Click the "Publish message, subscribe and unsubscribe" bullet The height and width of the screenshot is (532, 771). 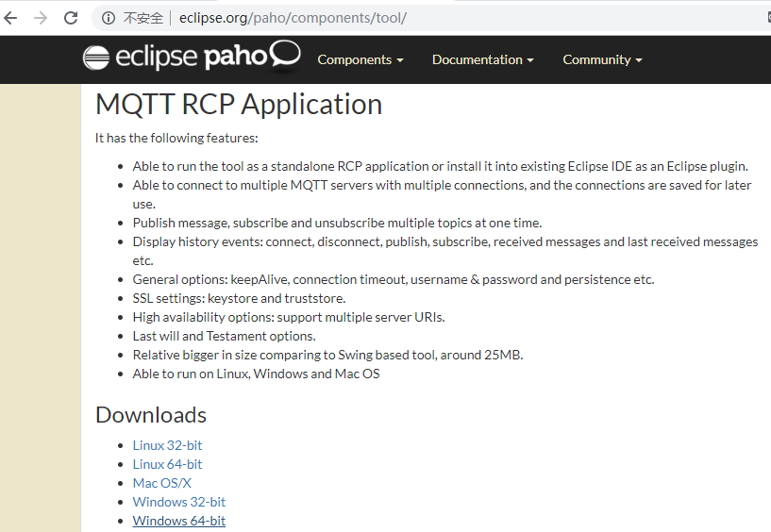pyautogui.click(x=337, y=224)
